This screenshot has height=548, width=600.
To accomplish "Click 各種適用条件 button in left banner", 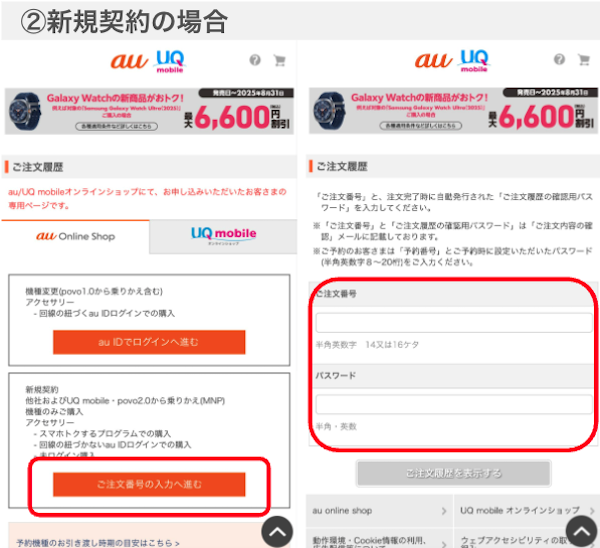I will point(116,126).
